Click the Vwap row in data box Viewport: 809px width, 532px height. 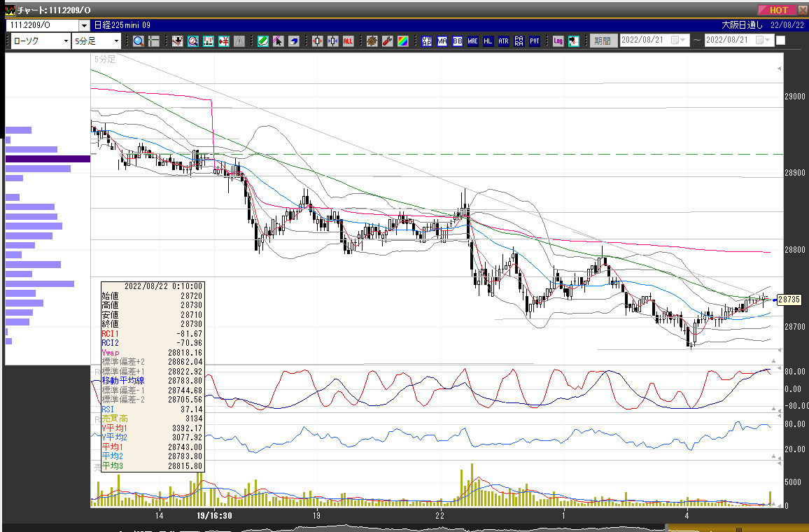click(152, 353)
